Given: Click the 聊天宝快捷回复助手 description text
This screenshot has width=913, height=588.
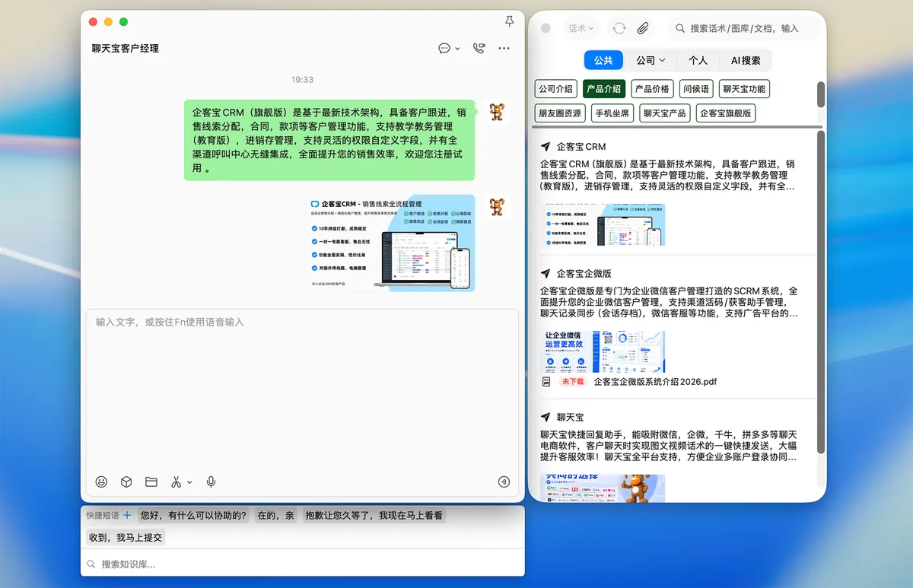Looking at the screenshot, I should (x=670, y=446).
